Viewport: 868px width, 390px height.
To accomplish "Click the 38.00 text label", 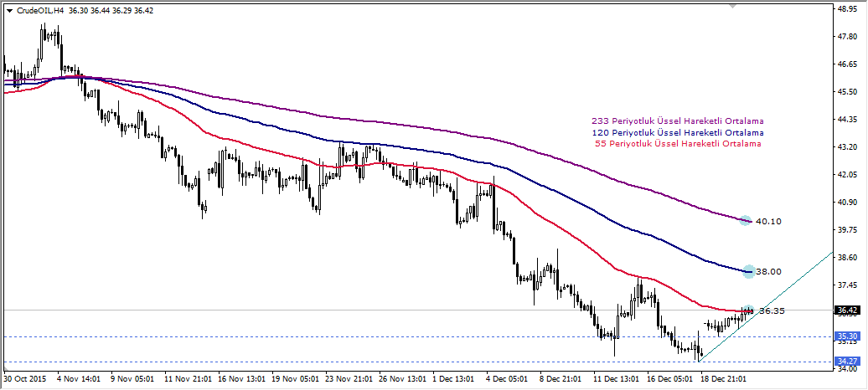I will 768,272.
